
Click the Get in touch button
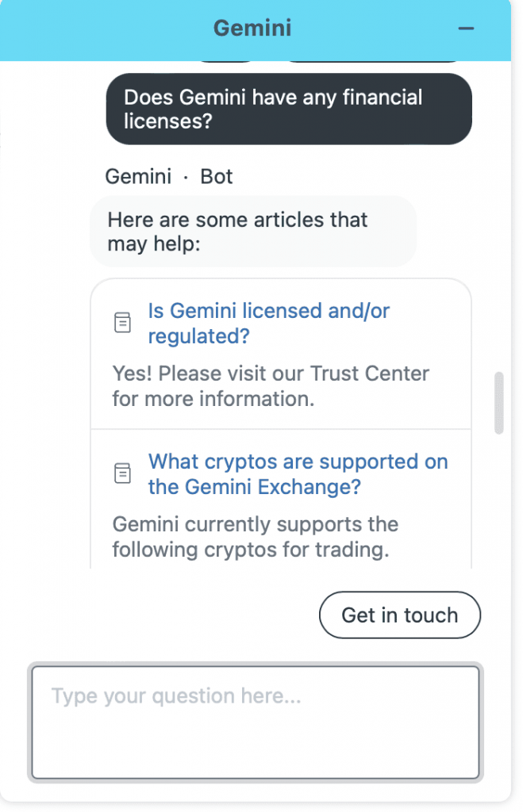pos(400,615)
